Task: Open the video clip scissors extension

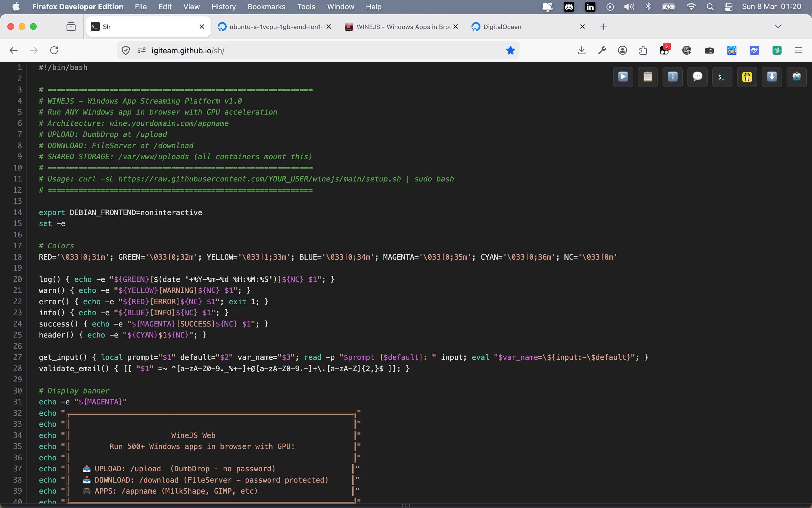Action: (687, 51)
